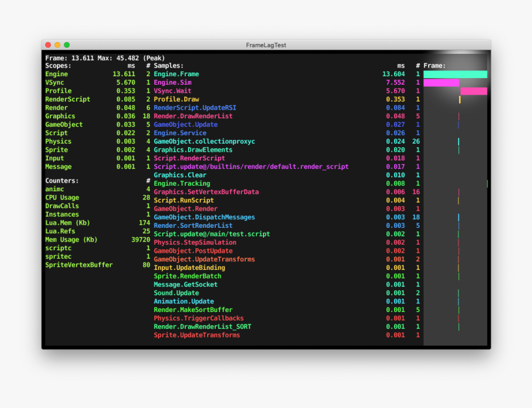Click the pink VSync.Wait frame bar
The image size is (532, 408).
[474, 91]
